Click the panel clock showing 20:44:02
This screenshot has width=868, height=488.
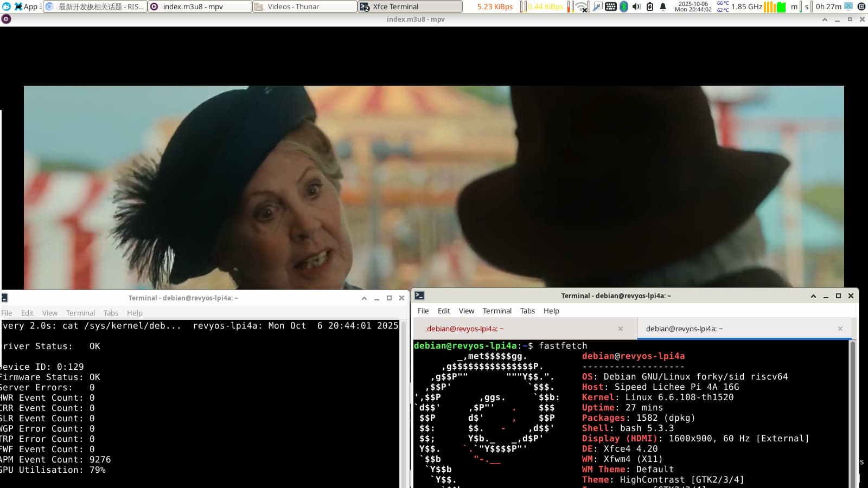point(693,7)
